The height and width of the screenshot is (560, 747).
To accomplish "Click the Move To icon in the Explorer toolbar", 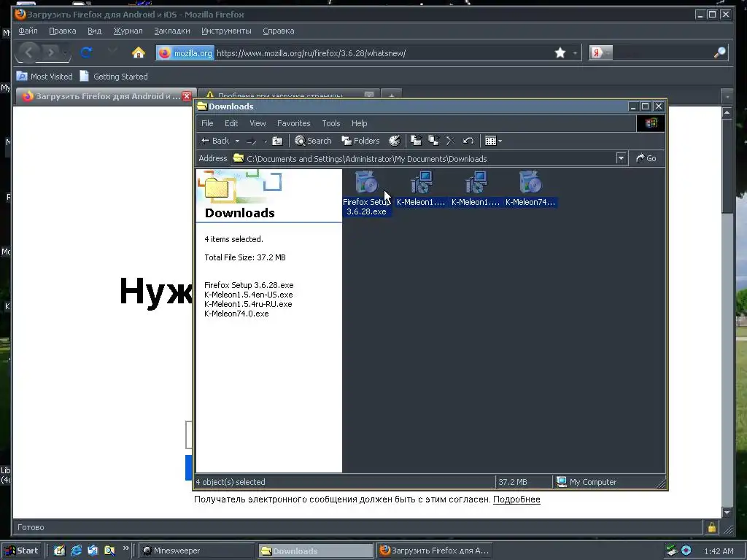I will (x=417, y=141).
